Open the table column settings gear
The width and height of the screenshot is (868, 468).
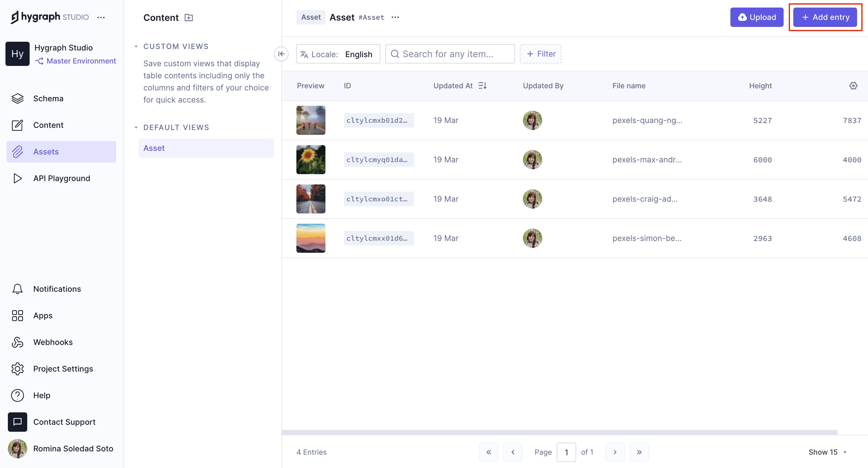point(853,86)
